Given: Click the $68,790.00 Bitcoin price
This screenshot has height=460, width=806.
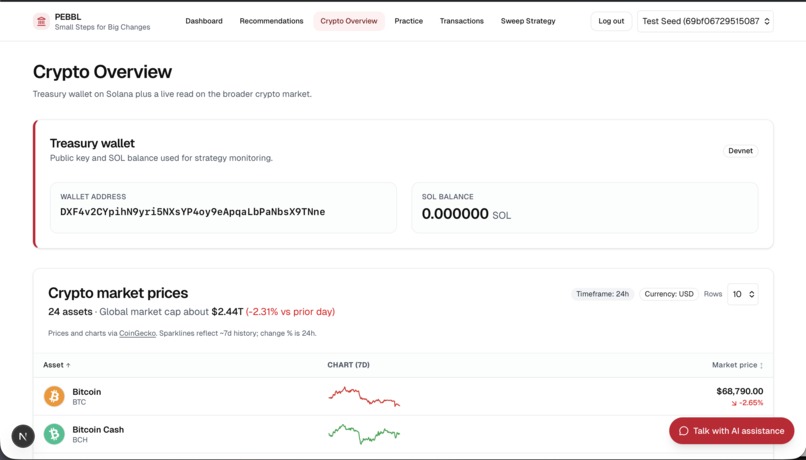Looking at the screenshot, I should 740,391.
